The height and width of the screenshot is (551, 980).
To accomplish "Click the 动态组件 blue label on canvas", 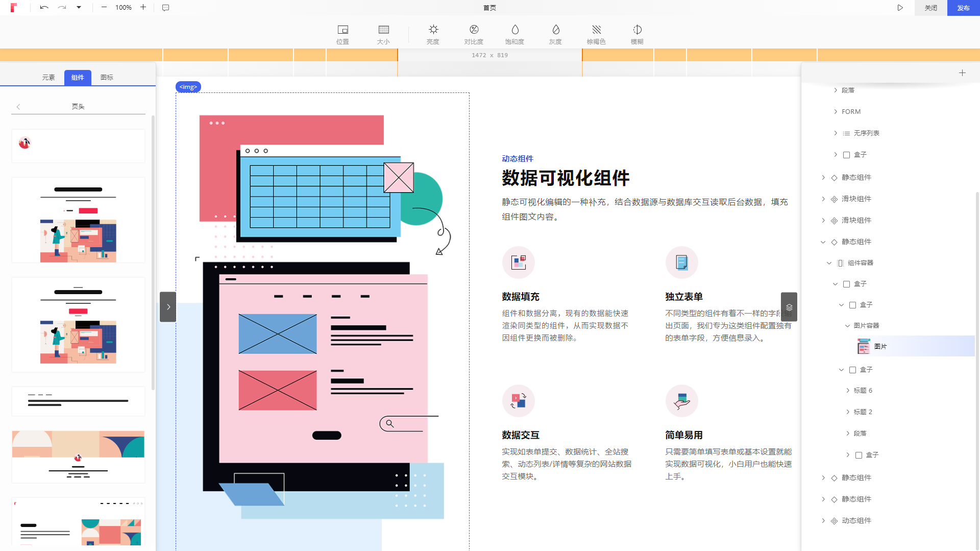I will (x=518, y=159).
